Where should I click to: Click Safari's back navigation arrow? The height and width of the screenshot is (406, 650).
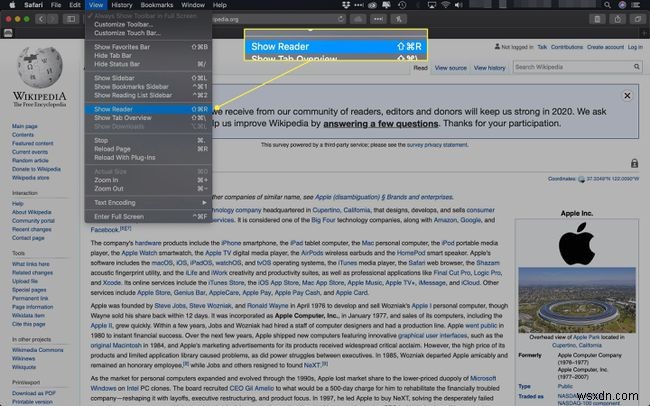tap(41, 19)
